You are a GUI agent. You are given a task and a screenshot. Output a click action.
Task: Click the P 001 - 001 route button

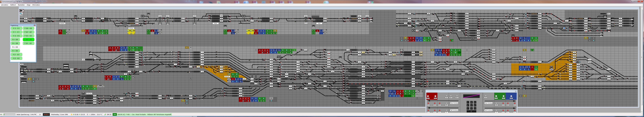[28, 43]
